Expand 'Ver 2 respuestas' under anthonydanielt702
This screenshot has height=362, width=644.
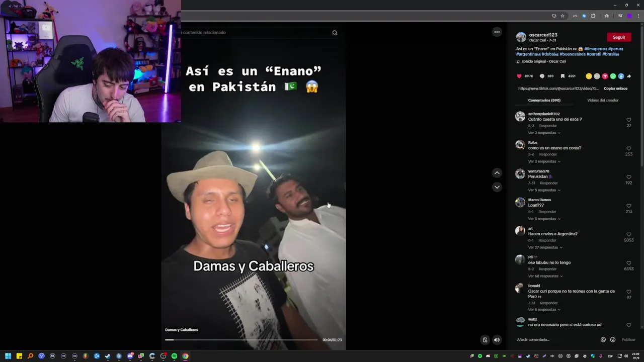(544, 133)
